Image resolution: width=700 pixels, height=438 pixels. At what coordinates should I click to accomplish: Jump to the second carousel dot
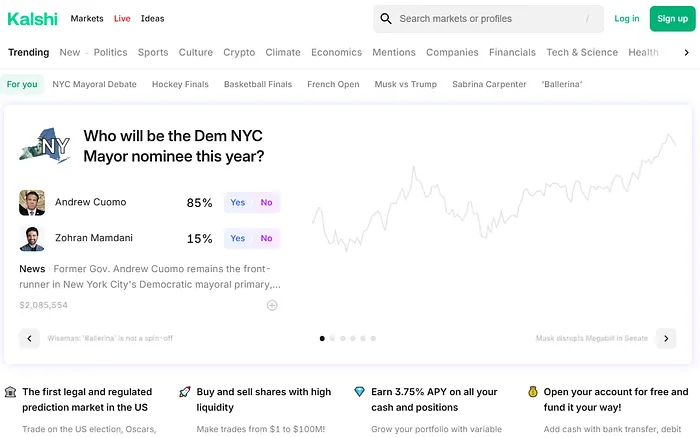333,338
